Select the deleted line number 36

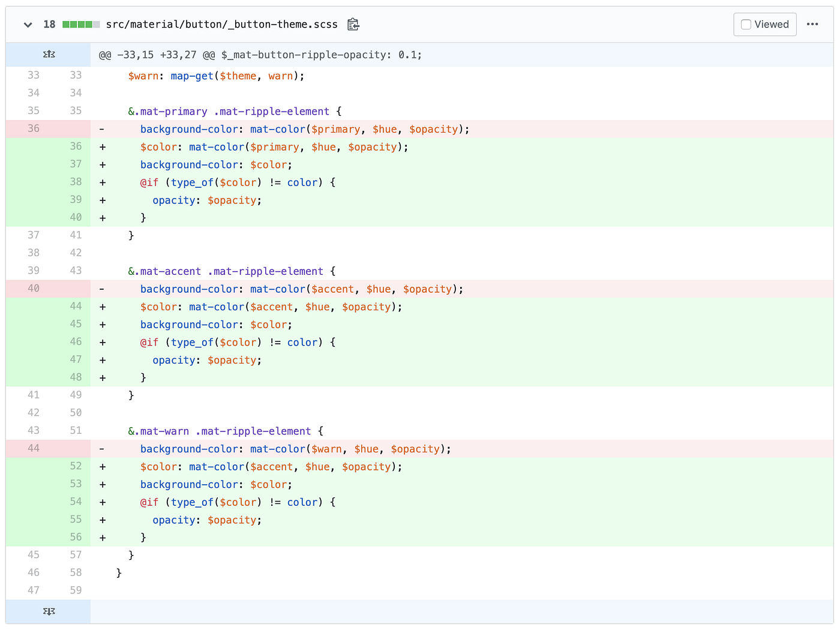34,128
